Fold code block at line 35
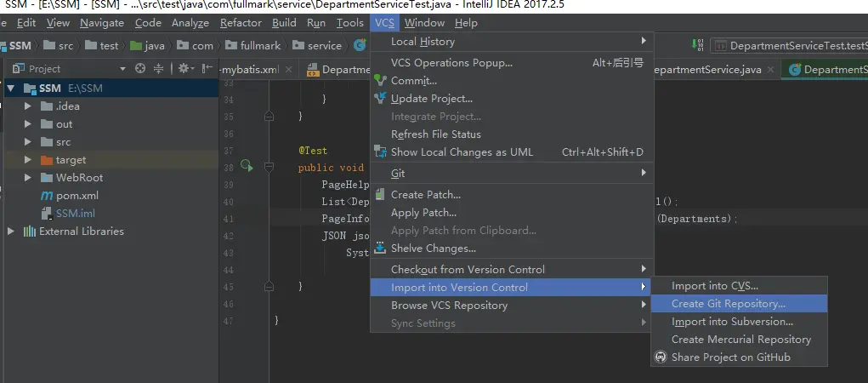Image resolution: width=868 pixels, height=383 pixels. point(269,117)
